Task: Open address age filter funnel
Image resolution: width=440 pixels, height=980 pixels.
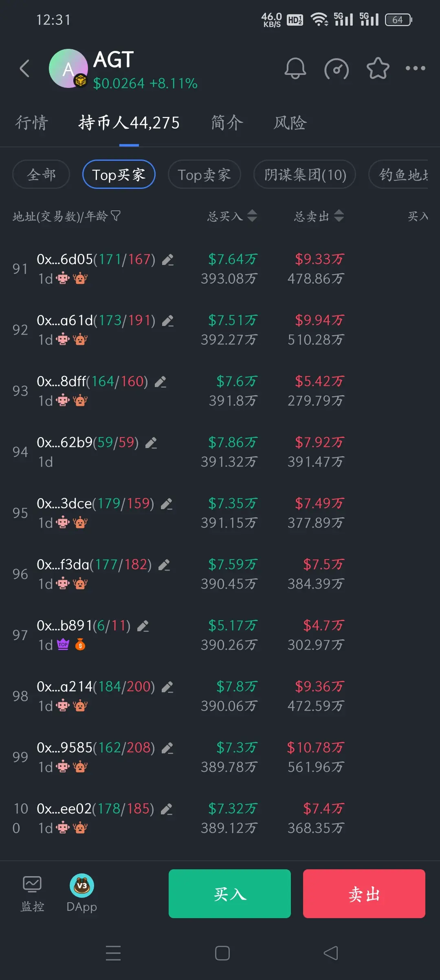Action: click(x=116, y=216)
